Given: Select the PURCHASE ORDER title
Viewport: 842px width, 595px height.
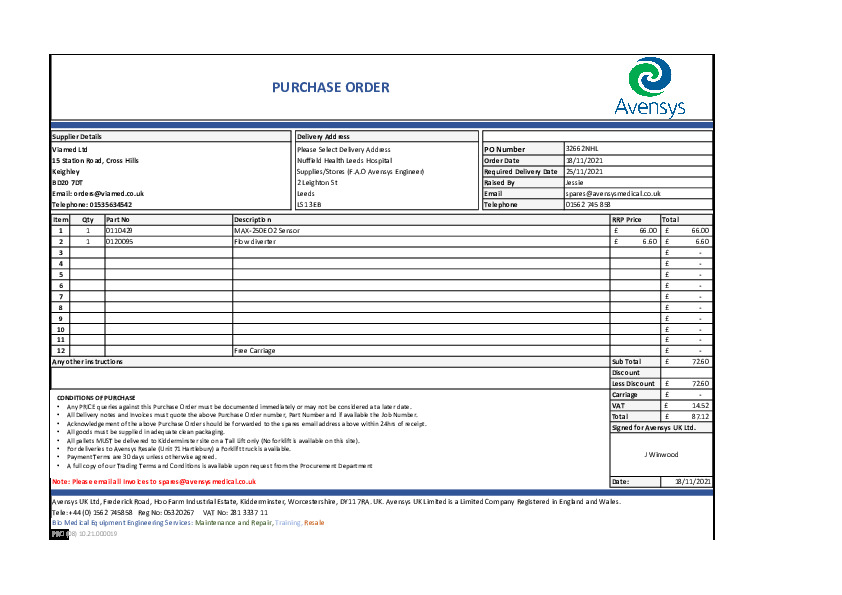Looking at the screenshot, I should click(x=330, y=88).
